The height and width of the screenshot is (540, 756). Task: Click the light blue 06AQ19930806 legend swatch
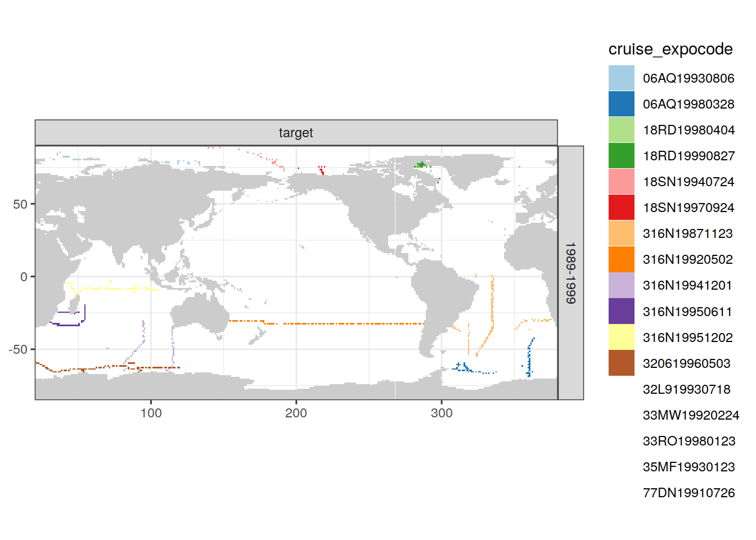621,78
